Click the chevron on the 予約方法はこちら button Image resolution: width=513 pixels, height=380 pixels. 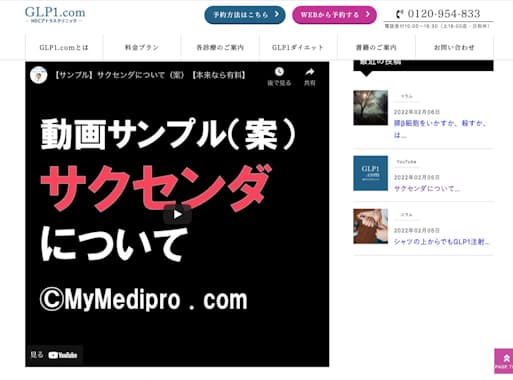point(276,14)
